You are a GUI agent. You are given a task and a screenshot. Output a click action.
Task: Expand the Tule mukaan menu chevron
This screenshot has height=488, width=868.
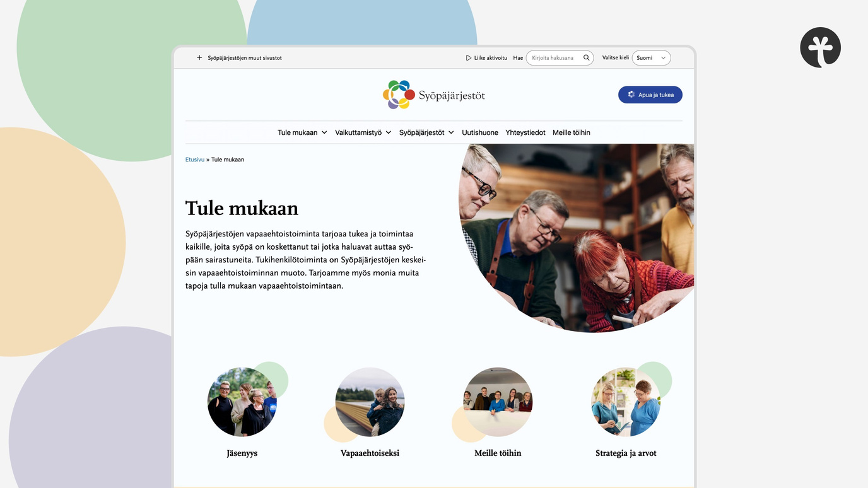pos(324,132)
